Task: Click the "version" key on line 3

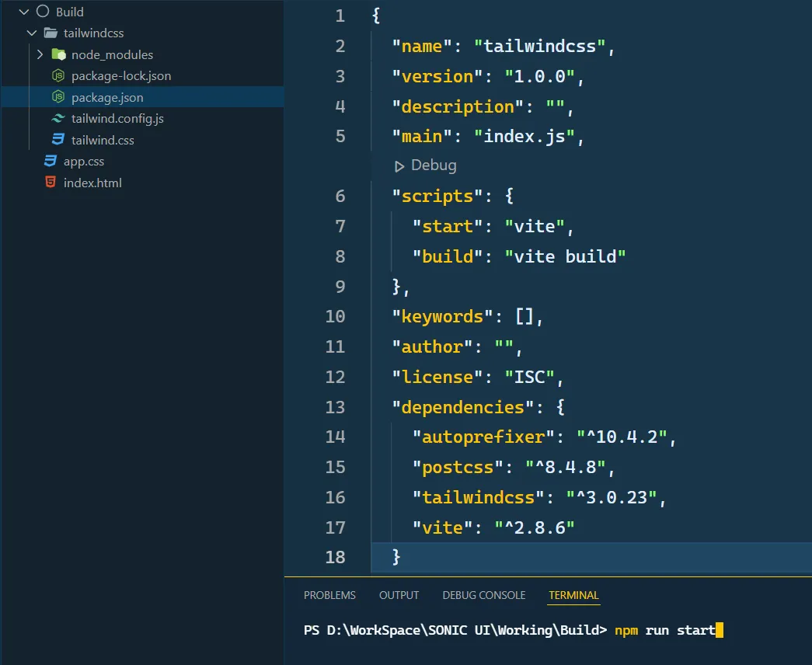Action: pyautogui.click(x=437, y=76)
